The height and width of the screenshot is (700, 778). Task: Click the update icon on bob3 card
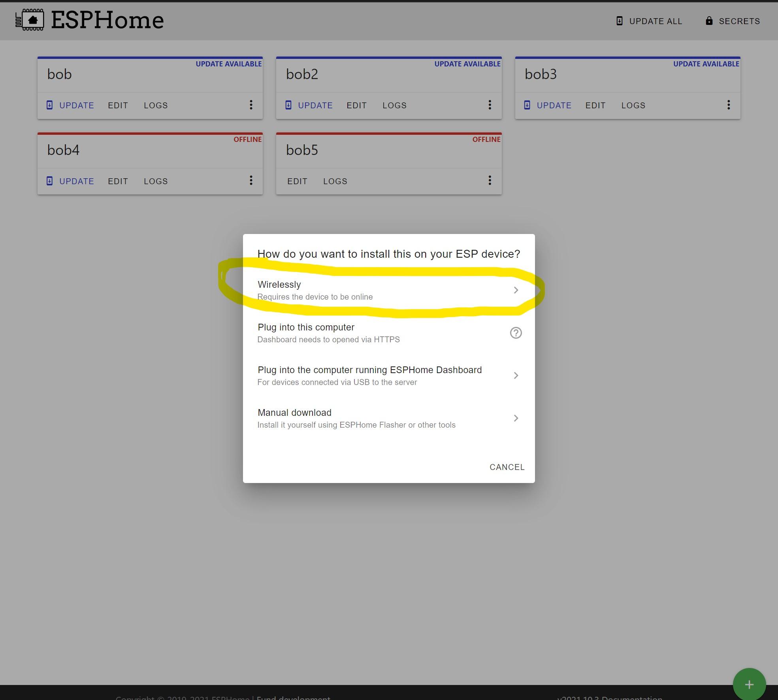(527, 105)
